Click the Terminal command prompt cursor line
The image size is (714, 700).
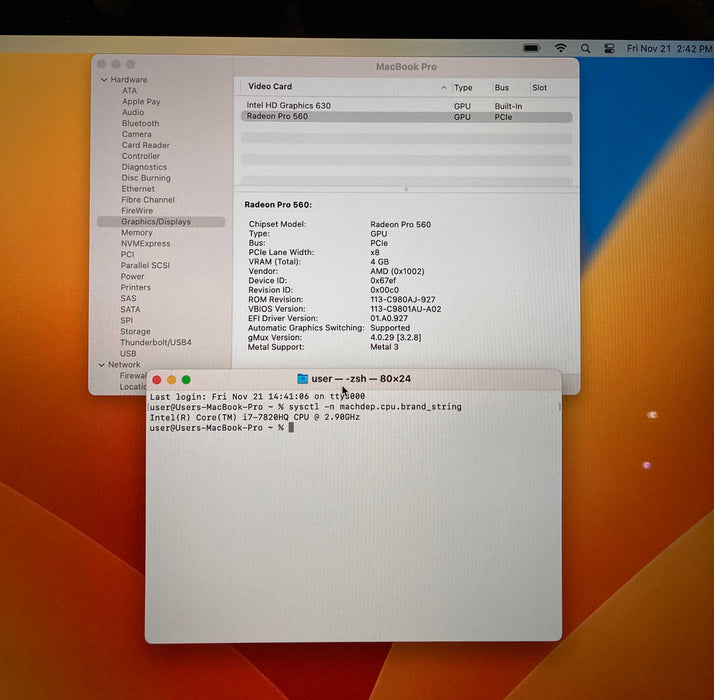[222, 428]
